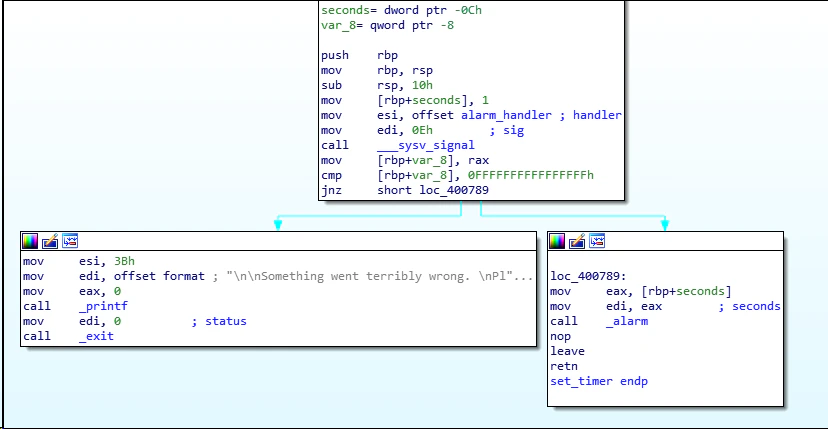Image resolution: width=828 pixels, height=429 pixels.
Task: Click the group nodes icon in the printf block
Action: pyautogui.click(x=70, y=241)
